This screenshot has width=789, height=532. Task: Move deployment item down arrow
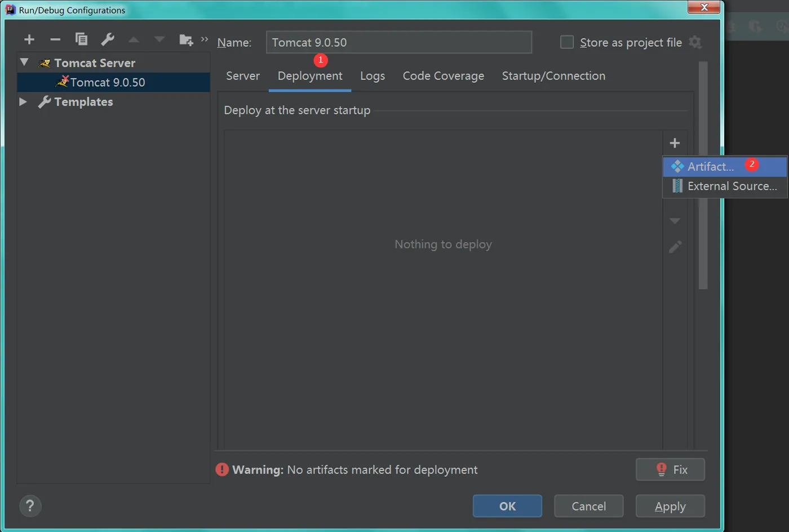[x=675, y=221]
